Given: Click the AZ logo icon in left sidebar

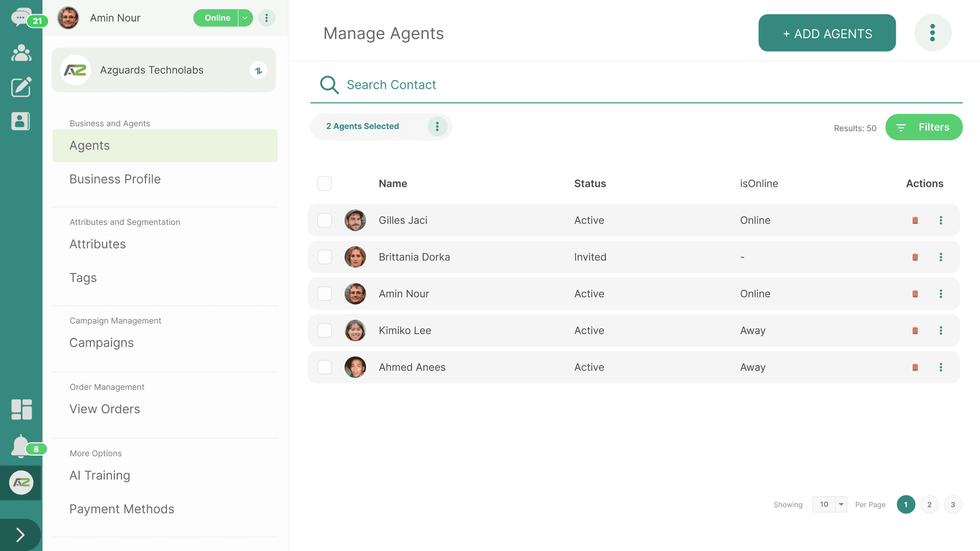Looking at the screenshot, I should 21,483.
